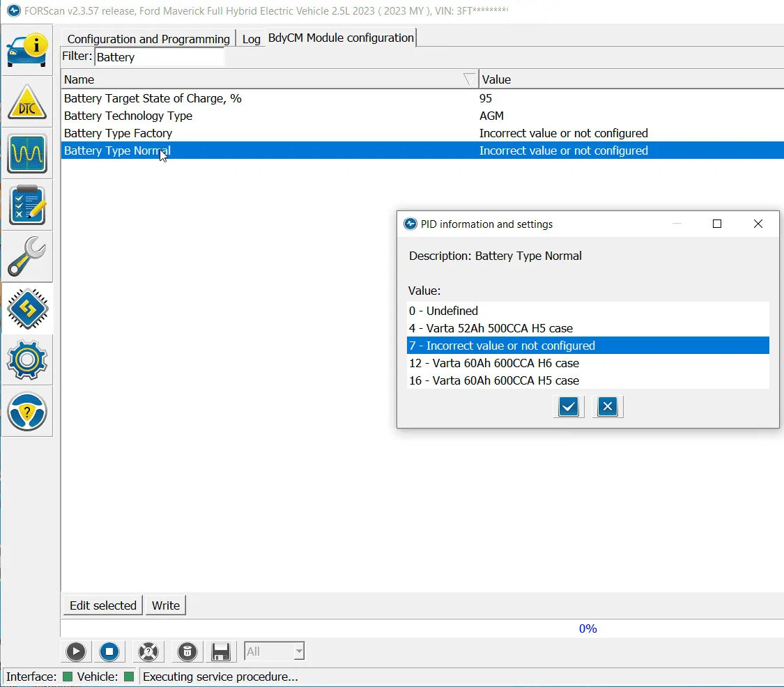
Task: Select BdyCM Module configuration tab
Action: tap(341, 38)
